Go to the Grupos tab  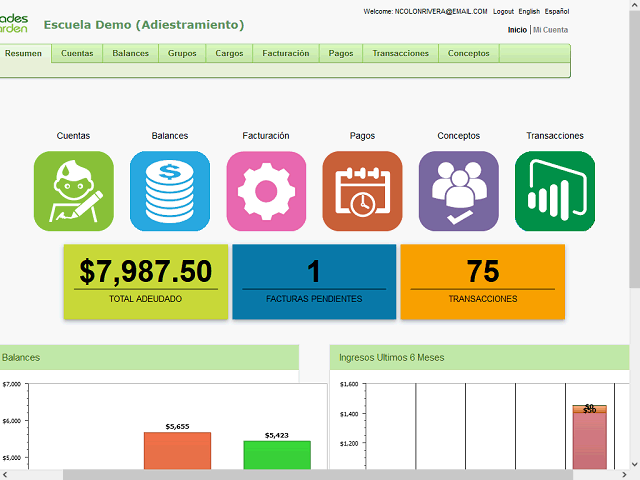click(182, 54)
